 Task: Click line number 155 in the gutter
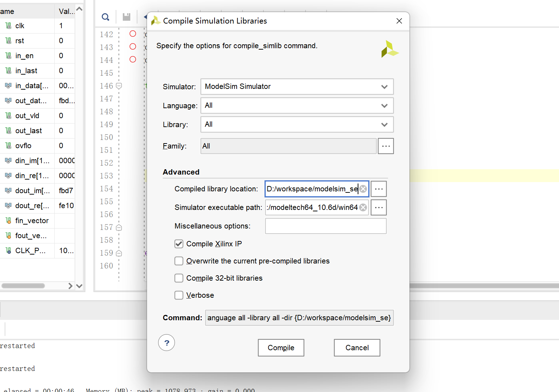click(106, 202)
